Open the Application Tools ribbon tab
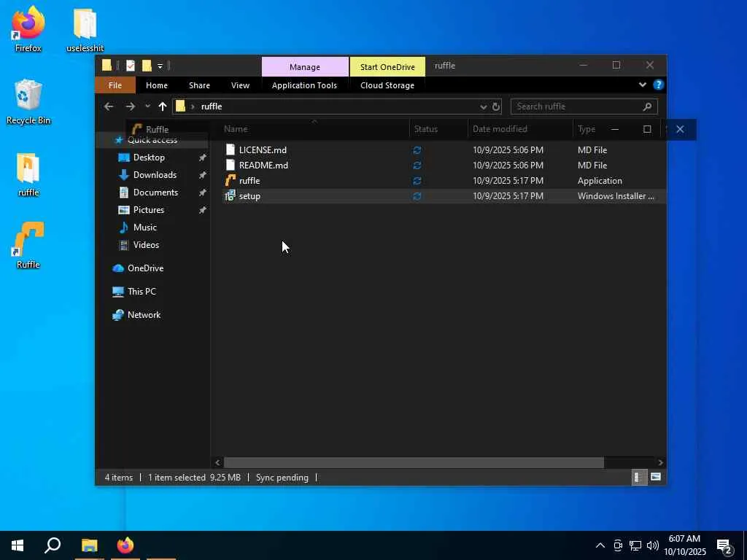Screen dimensions: 747x560 (304, 85)
